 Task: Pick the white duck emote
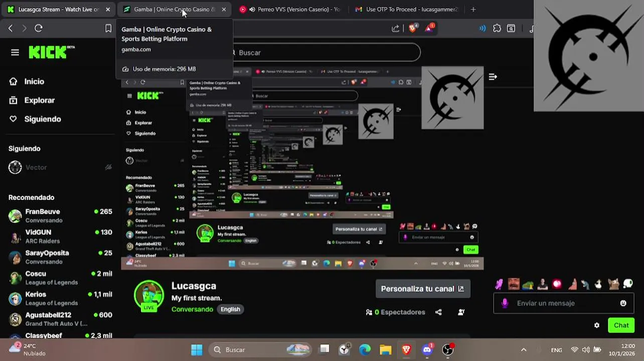pyautogui.click(x=598, y=284)
